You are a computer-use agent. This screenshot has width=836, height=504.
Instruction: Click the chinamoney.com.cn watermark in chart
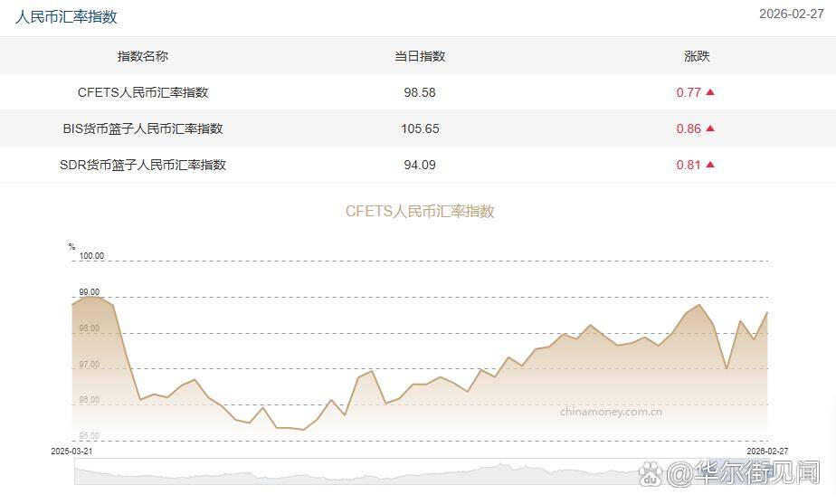[x=611, y=412]
